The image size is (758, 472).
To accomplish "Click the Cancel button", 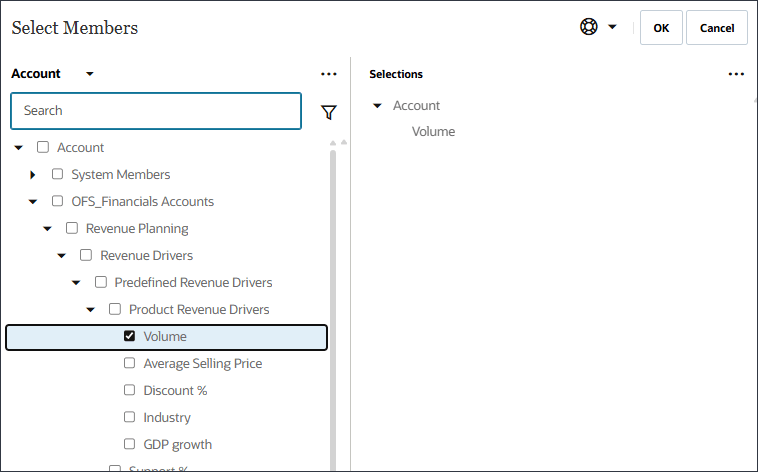I will pos(716,28).
